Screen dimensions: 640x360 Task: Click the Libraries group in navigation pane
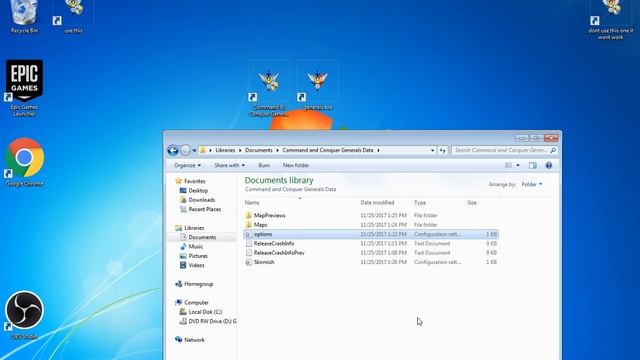click(189, 228)
